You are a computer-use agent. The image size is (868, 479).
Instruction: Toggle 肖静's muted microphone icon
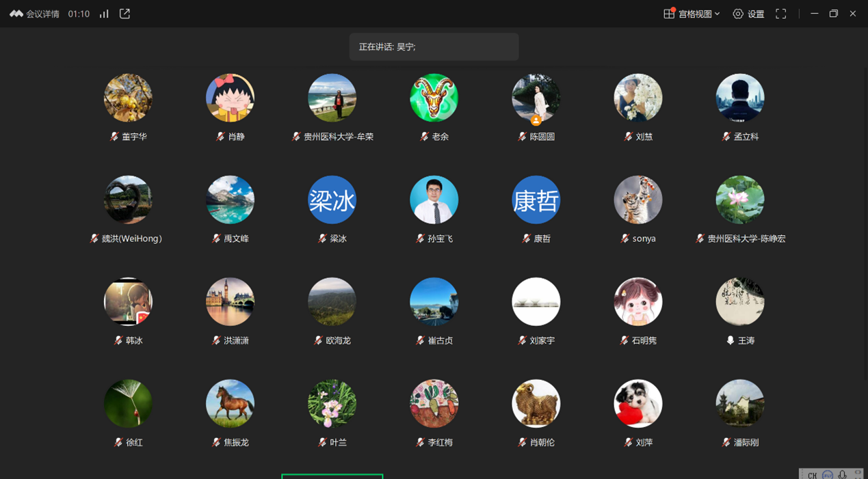click(x=220, y=137)
